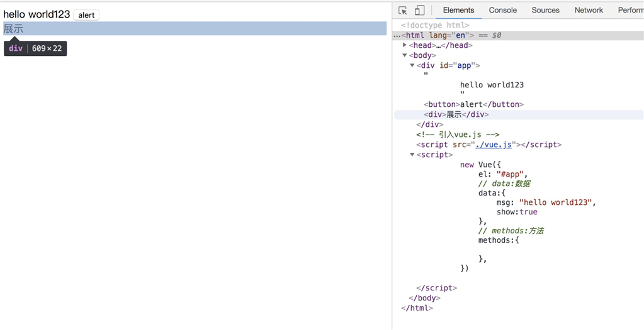Activate the inspect element picker icon
This screenshot has width=644, height=330.
coord(403,10)
